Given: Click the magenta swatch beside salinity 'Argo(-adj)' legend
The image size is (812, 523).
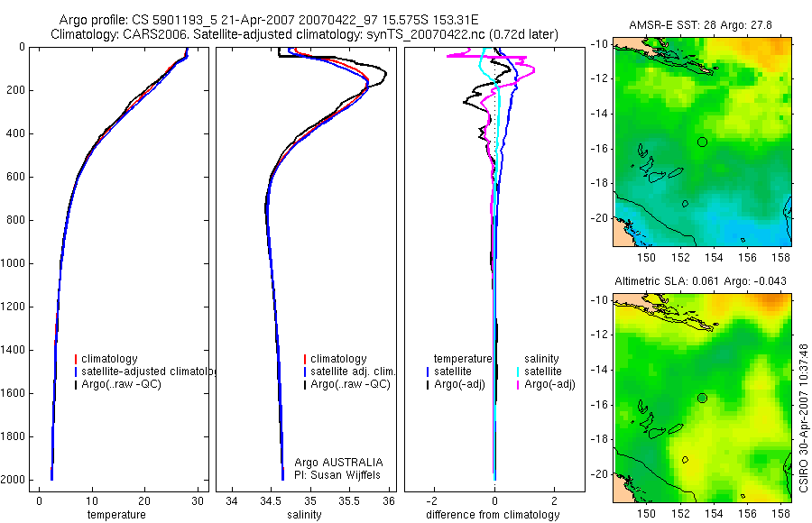Looking at the screenshot, I should tap(518, 385).
